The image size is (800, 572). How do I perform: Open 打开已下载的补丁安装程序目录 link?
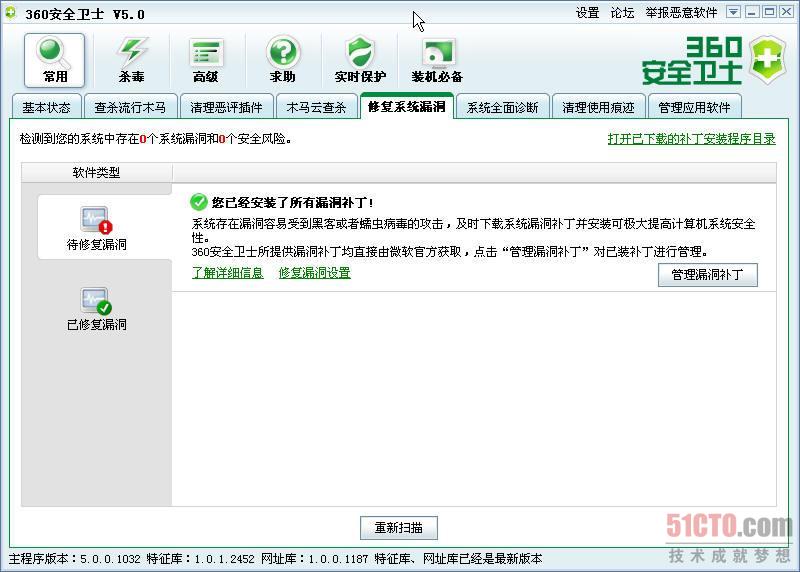pos(691,138)
